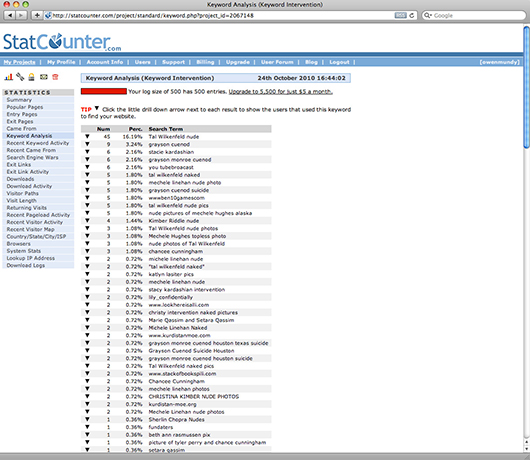Open My Profile in the nav bar
The height and width of the screenshot is (460, 530).
point(61,62)
